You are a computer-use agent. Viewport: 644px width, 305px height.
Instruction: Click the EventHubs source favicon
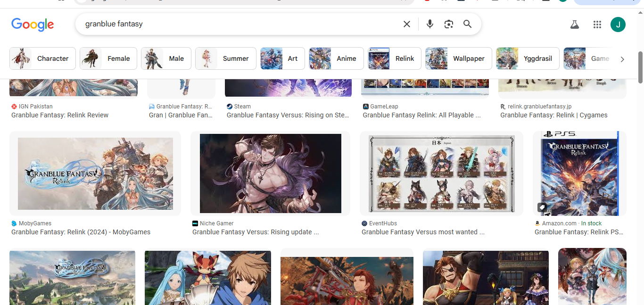click(x=364, y=223)
